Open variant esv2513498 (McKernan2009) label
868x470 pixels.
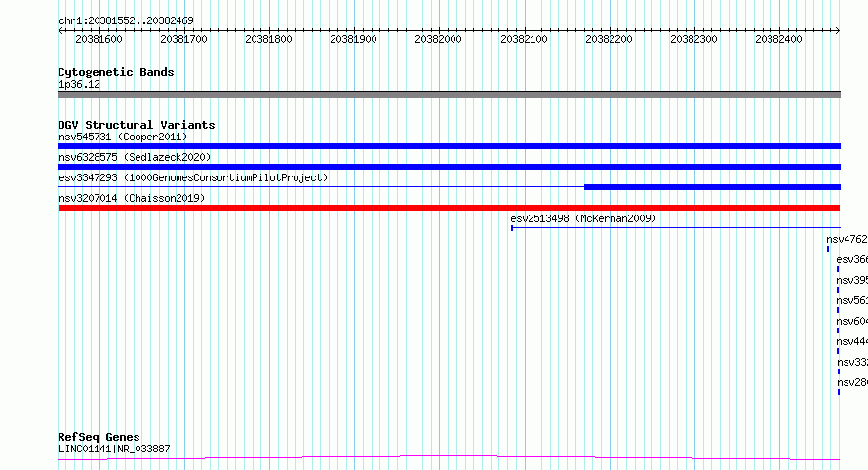(x=583, y=218)
